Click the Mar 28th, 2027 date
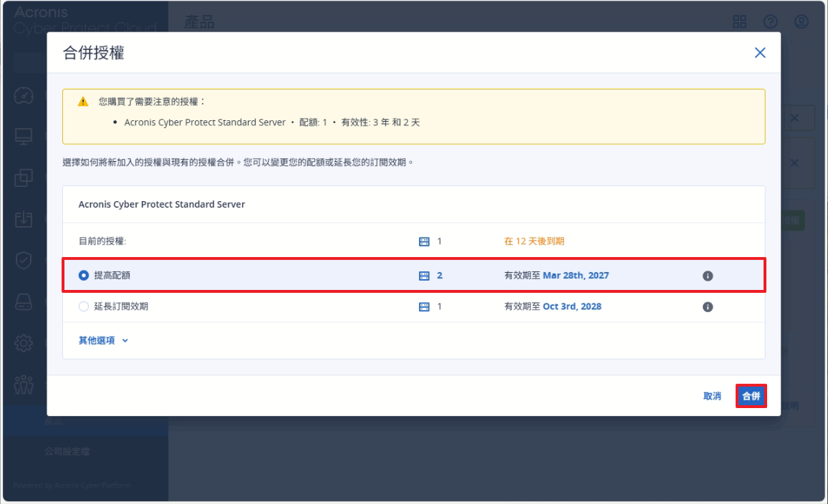 [x=576, y=276]
